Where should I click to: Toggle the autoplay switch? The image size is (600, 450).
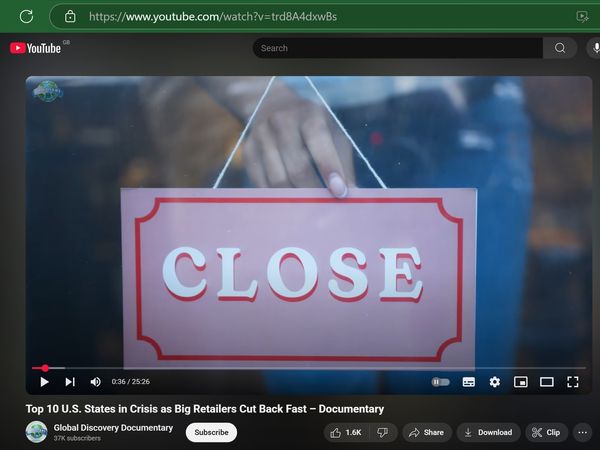440,382
